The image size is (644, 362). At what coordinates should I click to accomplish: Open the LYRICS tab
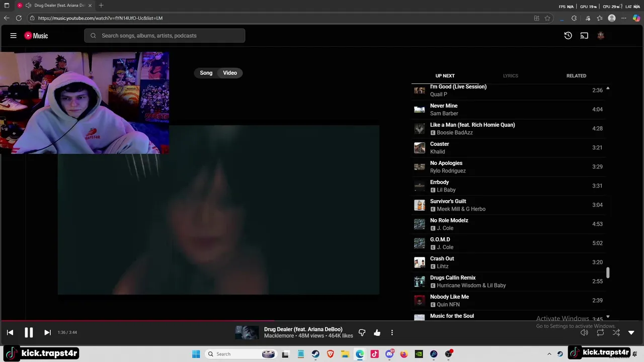coord(510,76)
